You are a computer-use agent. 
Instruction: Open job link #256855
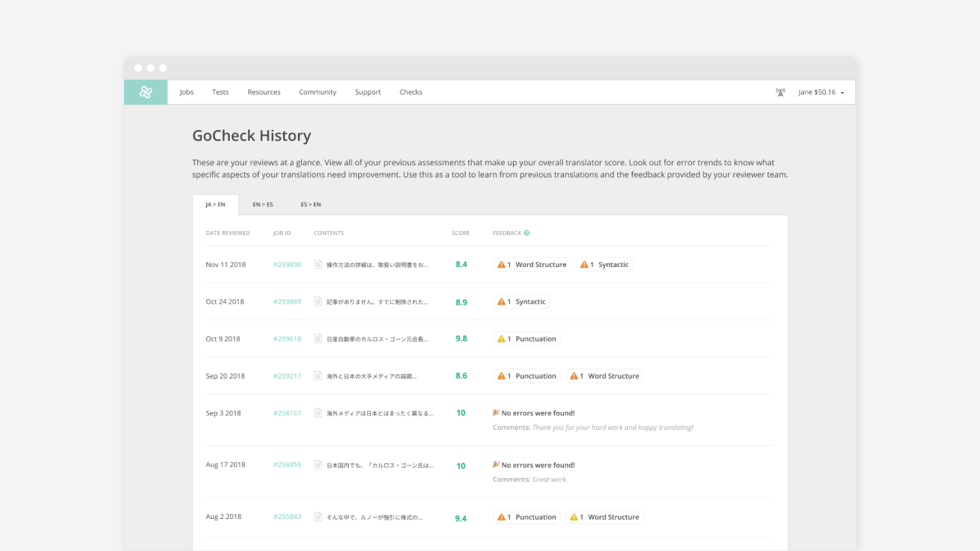click(x=287, y=465)
